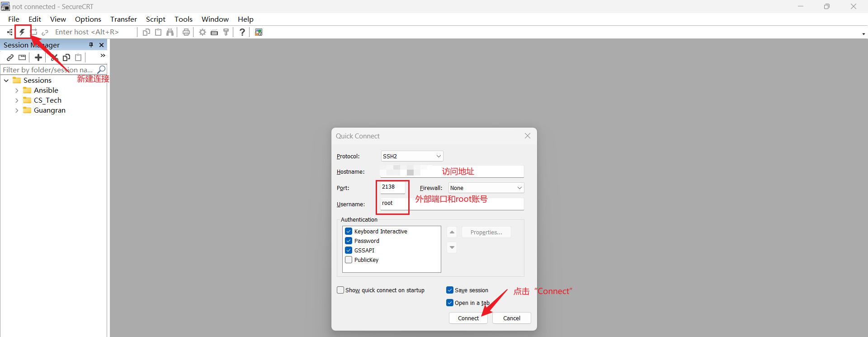Move authentication method down arrow
This screenshot has width=868, height=337.
point(452,247)
